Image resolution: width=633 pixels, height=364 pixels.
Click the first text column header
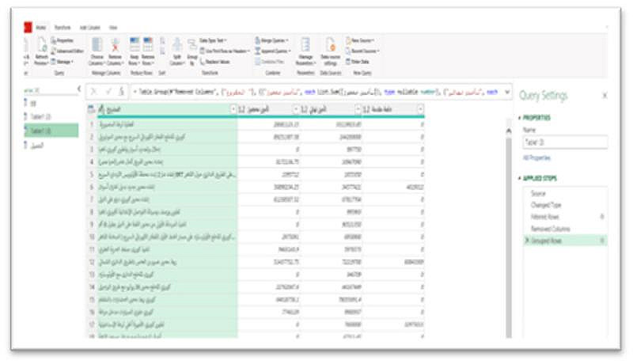[x=167, y=109]
